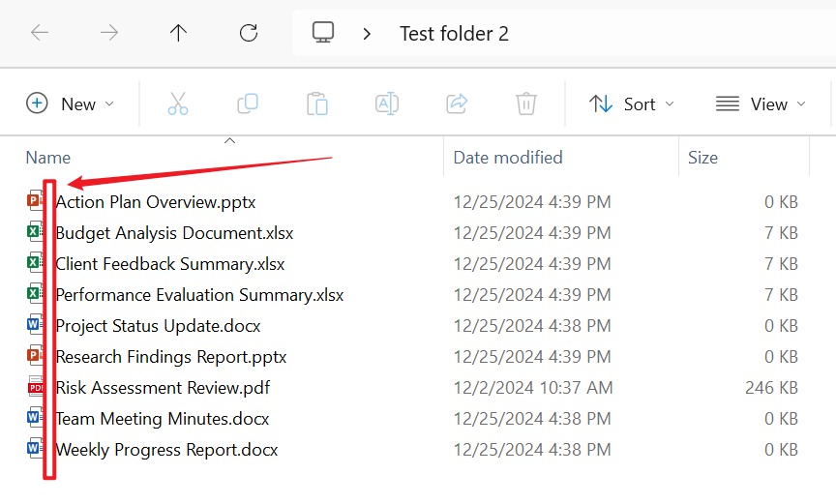Click Word icon of Team Meeting Minutes
The height and width of the screenshot is (504, 836).
tap(35, 417)
